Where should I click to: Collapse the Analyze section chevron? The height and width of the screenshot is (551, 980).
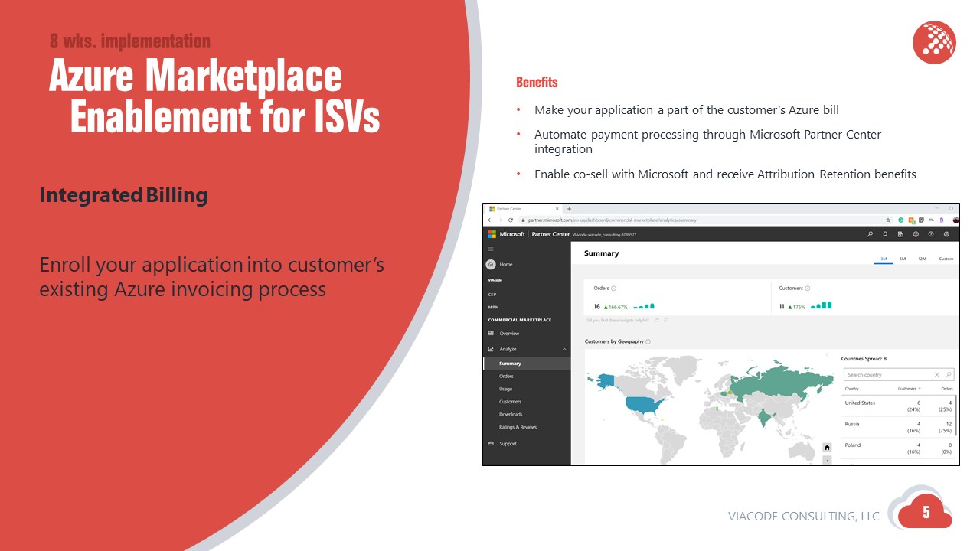564,349
